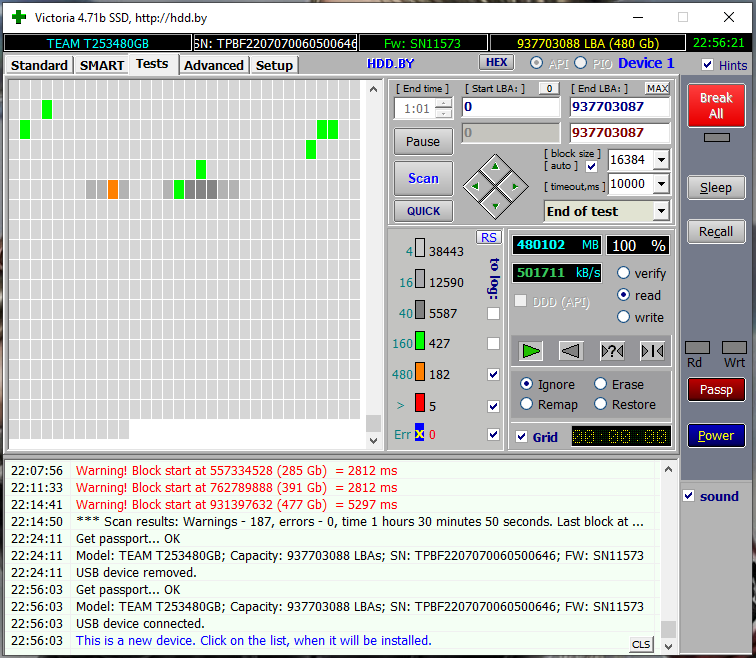Toggle the auto block size checkbox

coord(591,167)
